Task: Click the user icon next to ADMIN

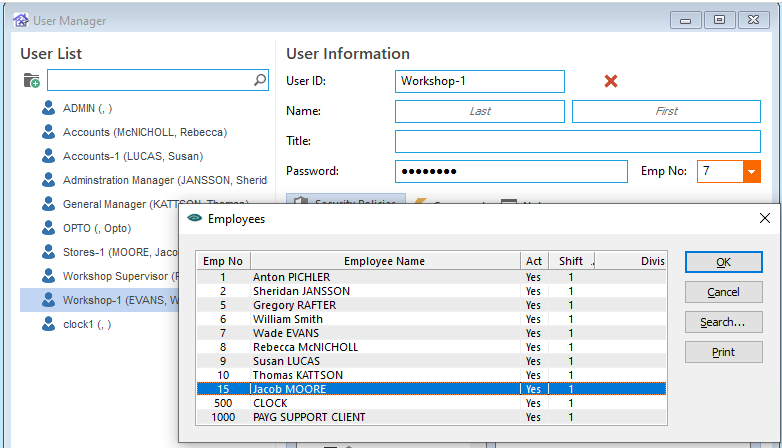Action: [48, 108]
